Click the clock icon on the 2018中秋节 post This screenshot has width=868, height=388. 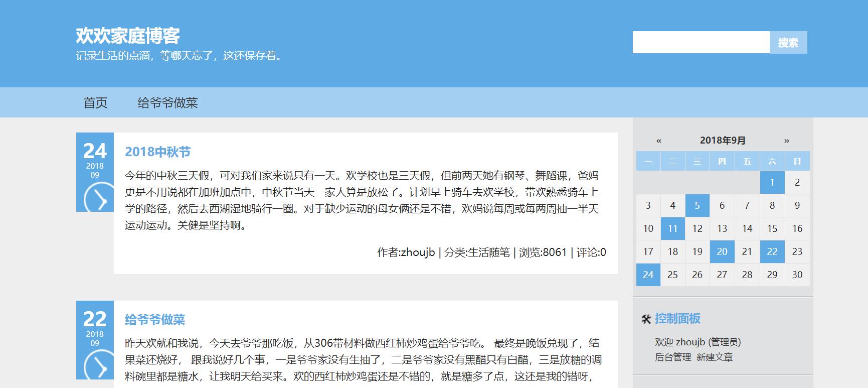tap(95, 199)
